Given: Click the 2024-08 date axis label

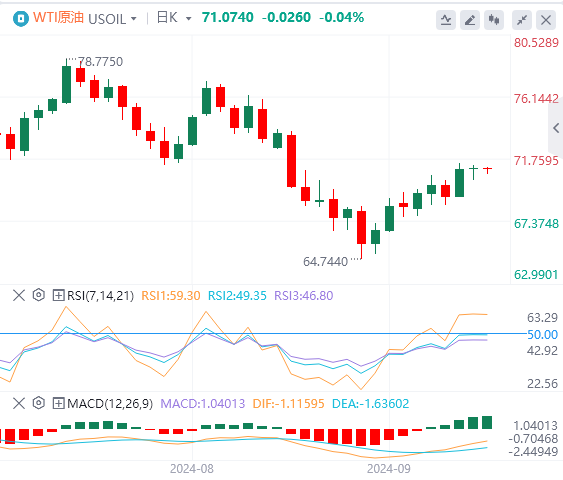Looking at the screenshot, I should coord(192,469).
